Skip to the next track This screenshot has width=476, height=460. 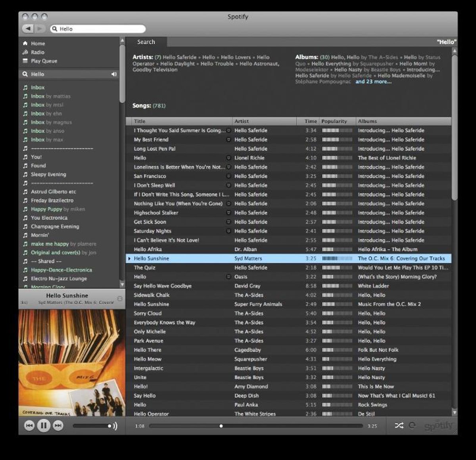pyautogui.click(x=58, y=425)
